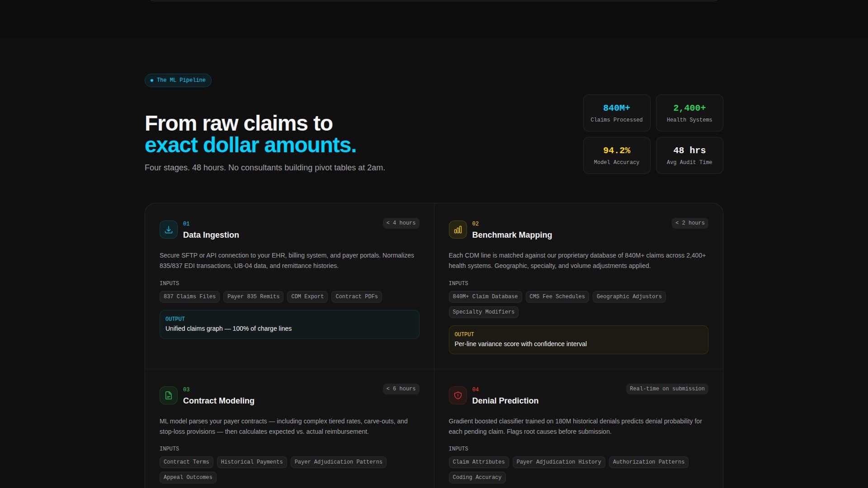
Task: Click the step number '04' label
Action: (x=475, y=389)
